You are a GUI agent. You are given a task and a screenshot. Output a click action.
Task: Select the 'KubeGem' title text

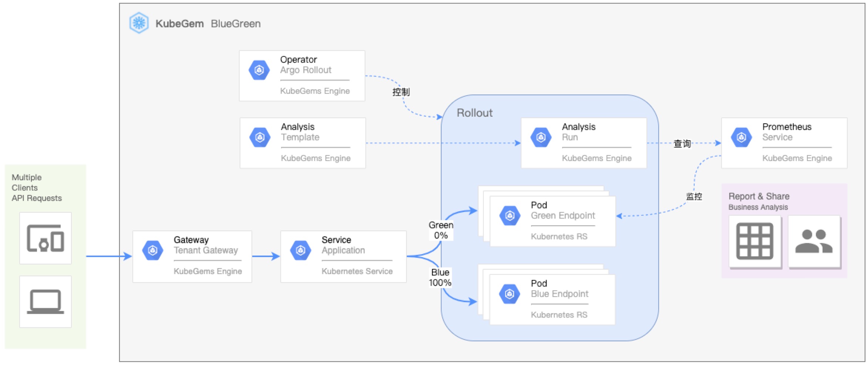tap(179, 24)
